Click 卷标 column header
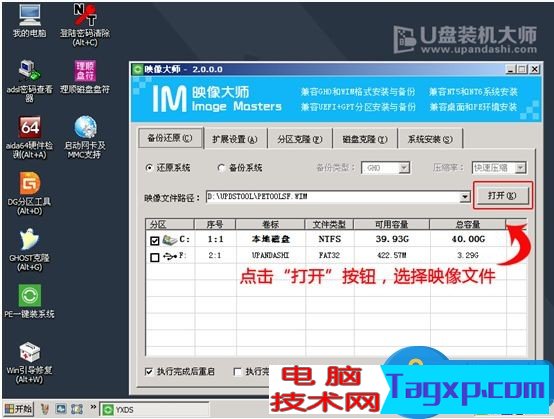Viewport: 554px width, 419px height. (x=270, y=224)
